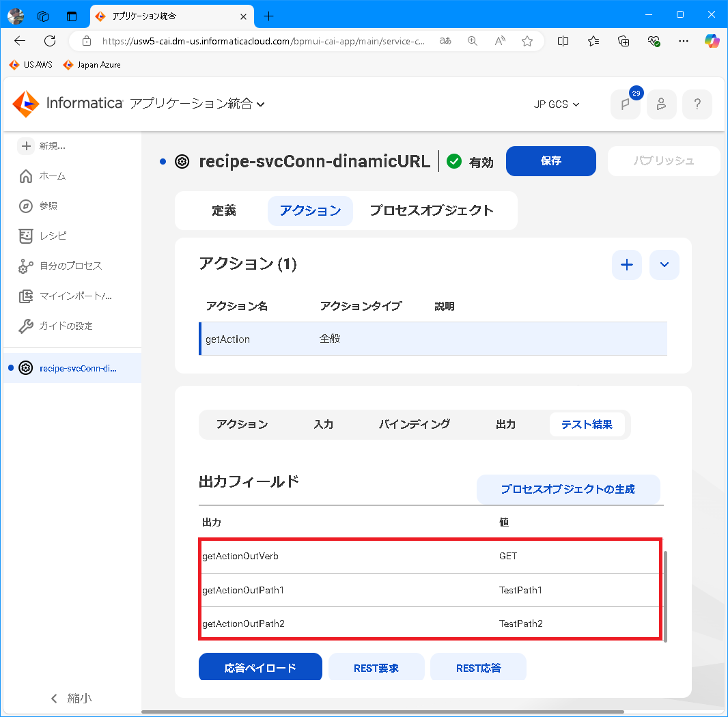
Task: Select the upper アクション tab
Action: click(x=310, y=211)
